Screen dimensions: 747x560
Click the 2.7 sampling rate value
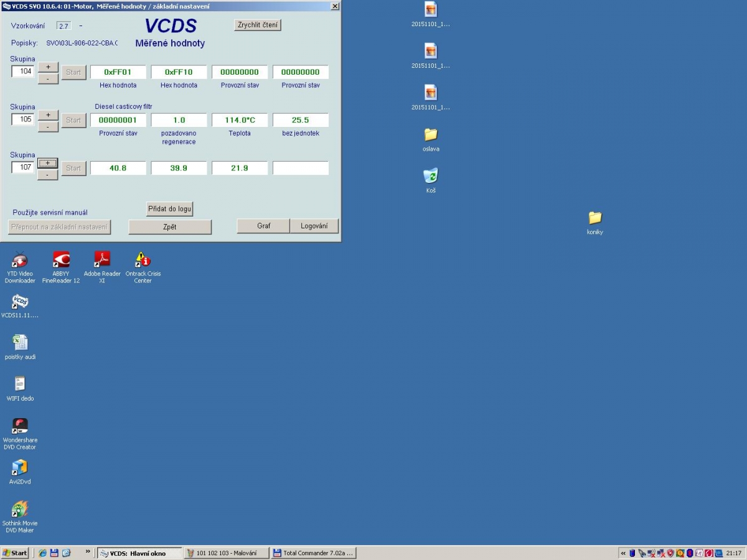(63, 26)
